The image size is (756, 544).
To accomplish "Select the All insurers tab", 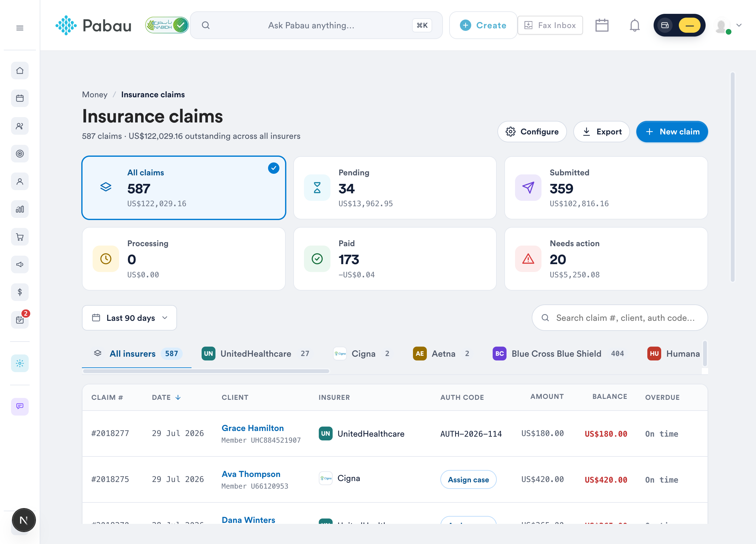I will pyautogui.click(x=137, y=354).
